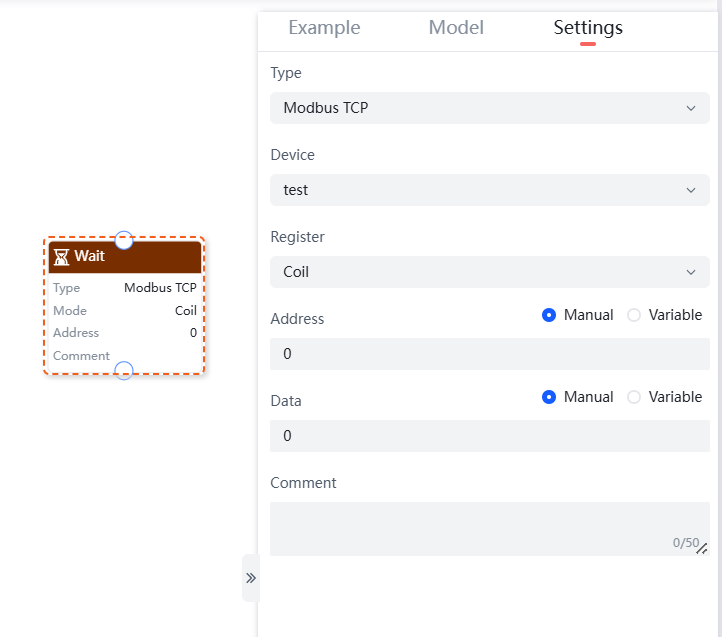Select Manual option for Address
This screenshot has width=722, height=637.
click(549, 315)
